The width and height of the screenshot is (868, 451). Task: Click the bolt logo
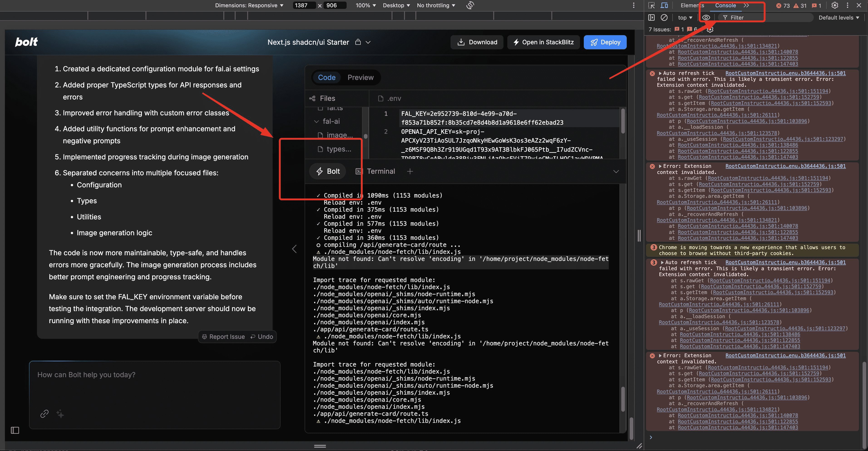26,42
